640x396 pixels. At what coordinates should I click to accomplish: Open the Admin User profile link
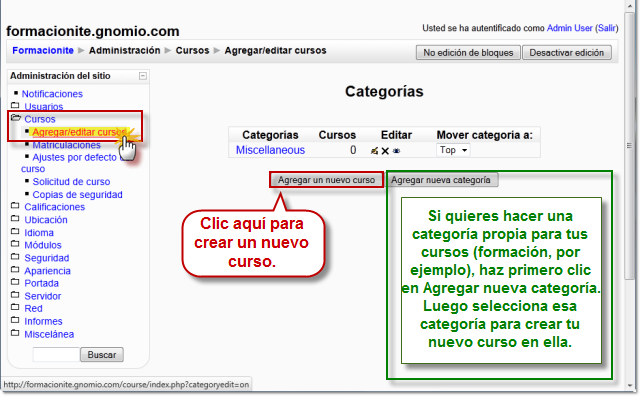569,28
